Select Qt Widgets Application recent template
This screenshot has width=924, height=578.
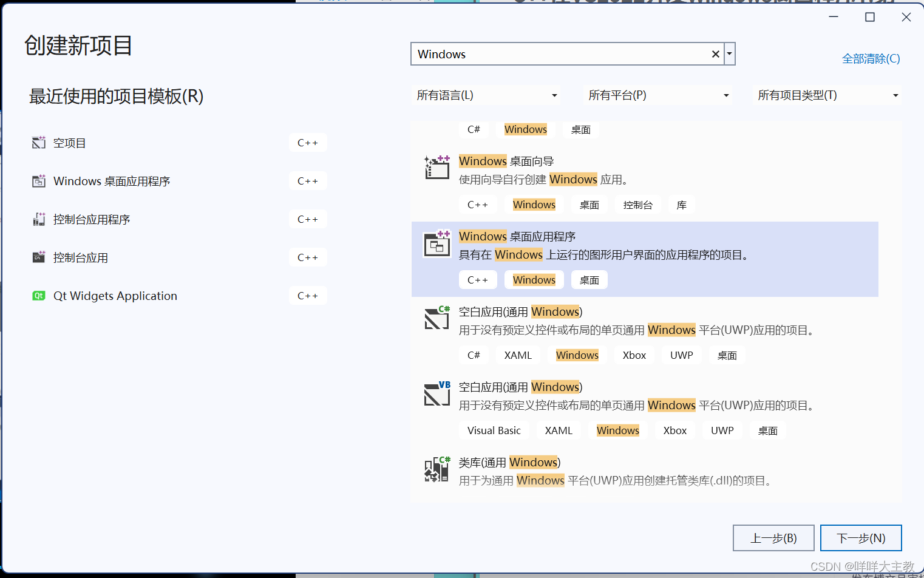click(x=115, y=296)
